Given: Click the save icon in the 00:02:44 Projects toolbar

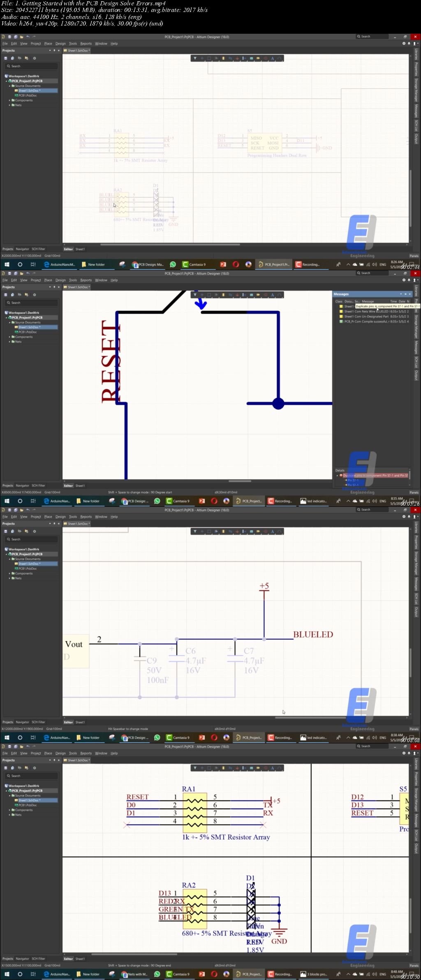Looking at the screenshot, I should (x=6, y=58).
